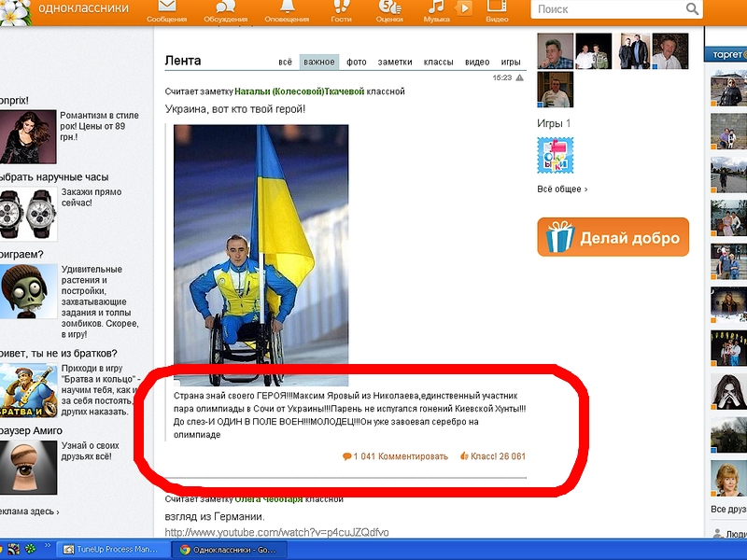Viewport: 747px width, 560px height.
Task: Select the видео feed tab
Action: tap(477, 63)
